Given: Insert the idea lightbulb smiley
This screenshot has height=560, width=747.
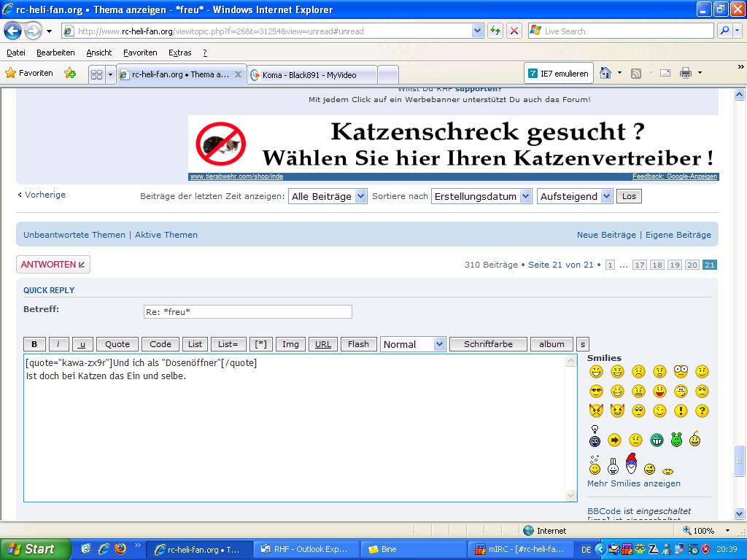Looking at the screenshot, I should point(595,436).
